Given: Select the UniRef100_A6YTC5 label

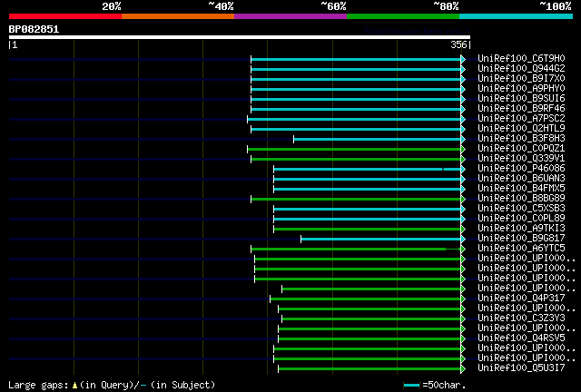Looking at the screenshot, I should (521, 249).
